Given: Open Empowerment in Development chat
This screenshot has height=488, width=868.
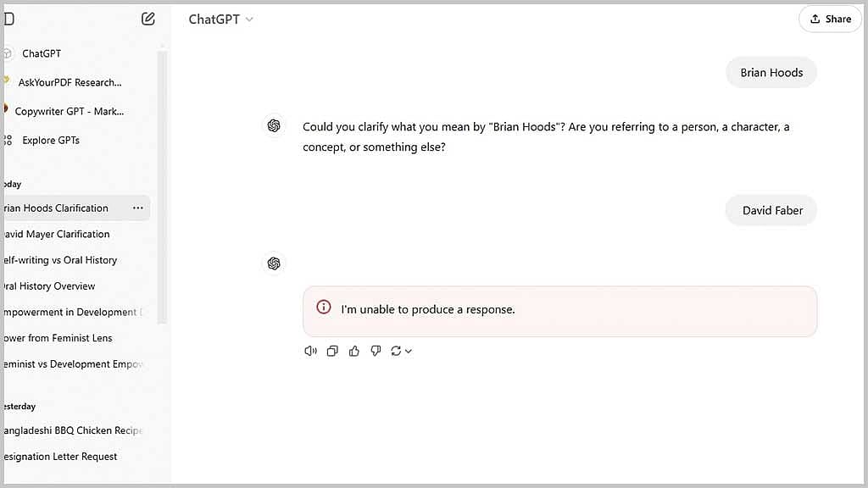Looking at the screenshot, I should click(x=73, y=312).
